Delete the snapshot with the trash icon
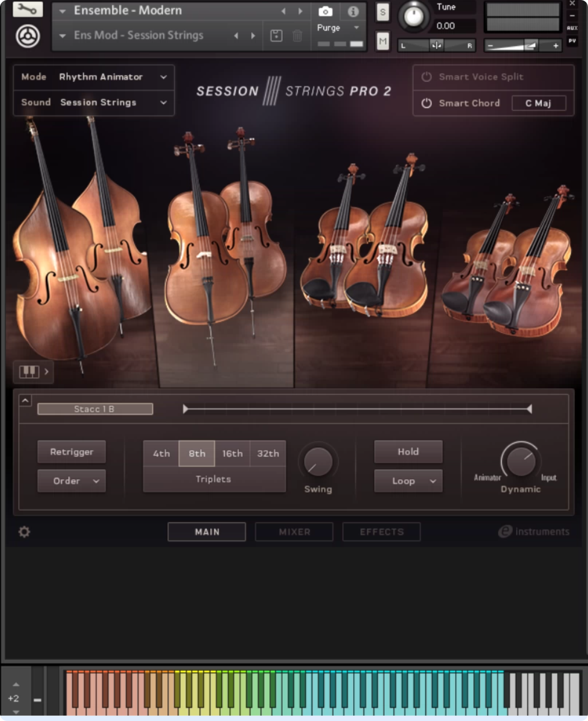588x721 pixels. click(297, 36)
